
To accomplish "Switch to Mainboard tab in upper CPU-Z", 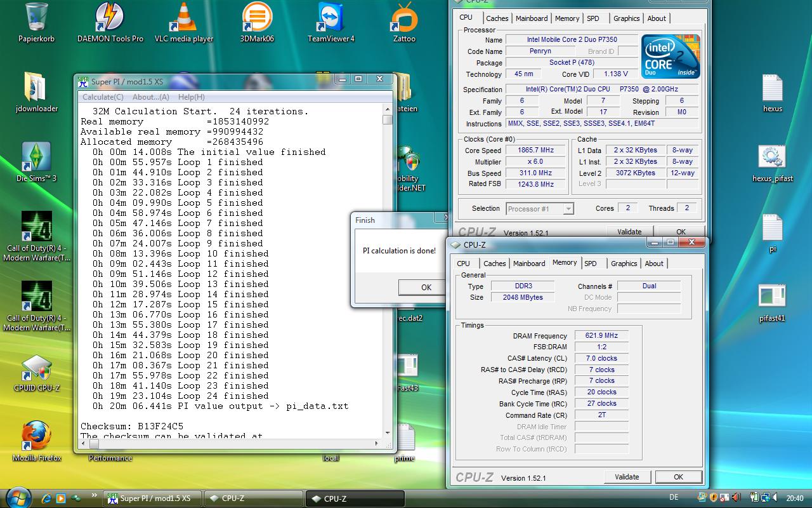I will tap(532, 18).
